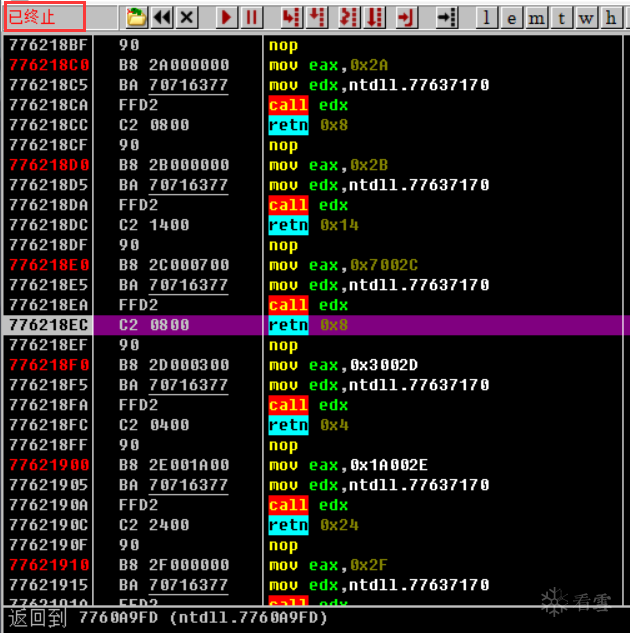Image resolution: width=630 pixels, height=633 pixels.
Task: Click the Execute Till Return icon
Action: [x=406, y=18]
